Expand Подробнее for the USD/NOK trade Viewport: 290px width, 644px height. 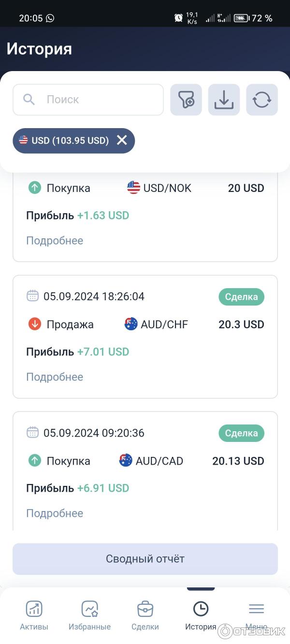tap(55, 241)
